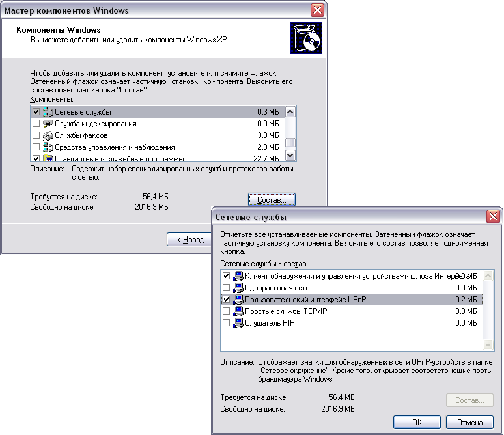Click the computer icon of Простые службы TCP/IP
Viewport: 504px width, 435px height.
click(x=238, y=311)
